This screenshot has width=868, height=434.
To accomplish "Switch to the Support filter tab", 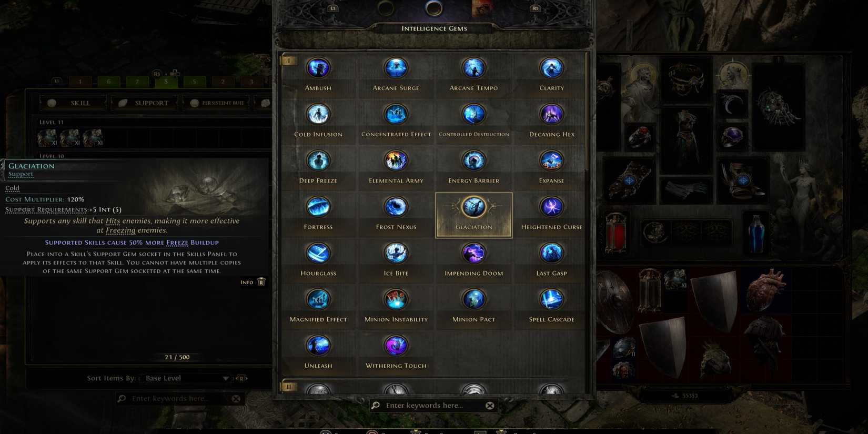I will click(x=145, y=103).
